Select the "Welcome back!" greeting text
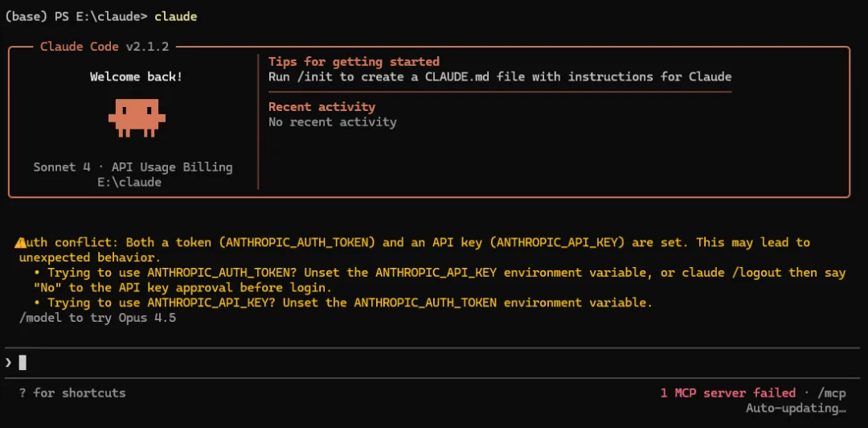 (x=136, y=77)
